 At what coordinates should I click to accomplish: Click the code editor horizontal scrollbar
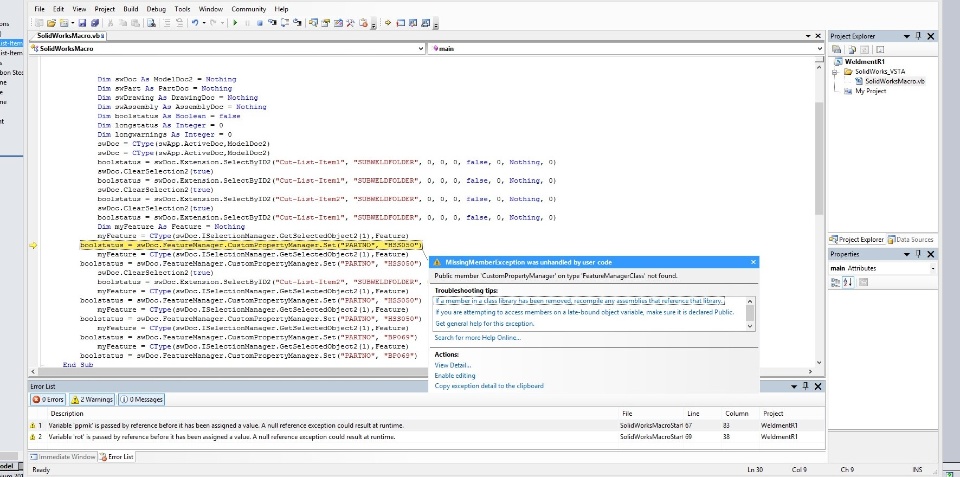coord(422,371)
